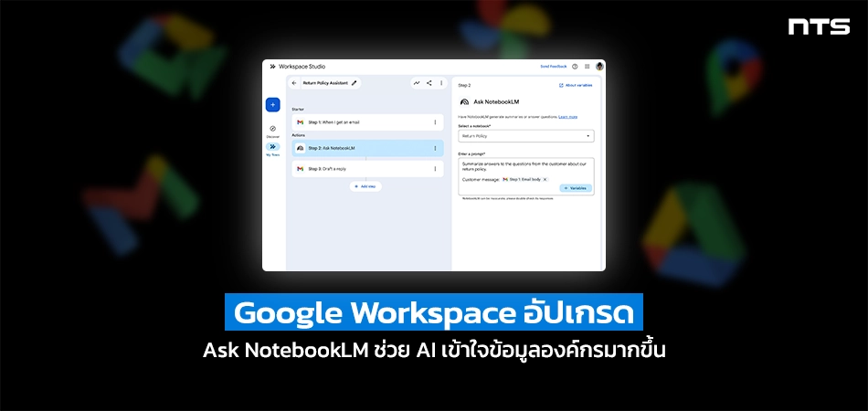Click the NotebookLM icon on Step 2
Viewport: 868px width, 411px height.
point(300,148)
